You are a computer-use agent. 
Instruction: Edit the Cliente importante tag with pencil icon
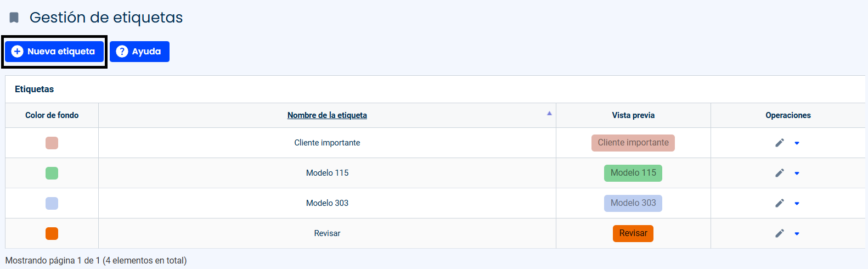click(780, 143)
